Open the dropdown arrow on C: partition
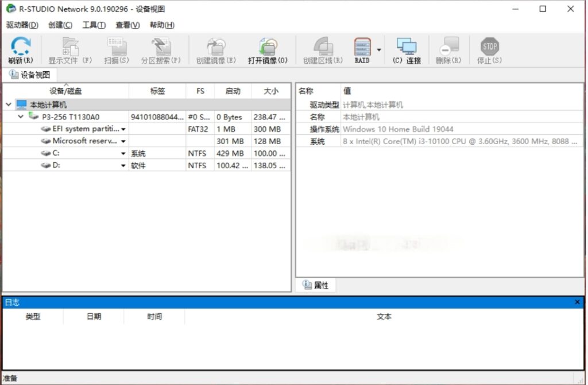Viewport: 588px width, 385px height. (123, 154)
